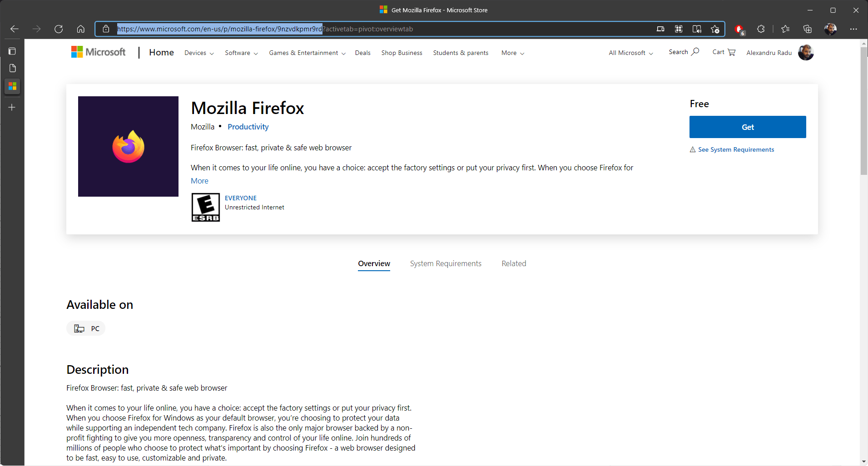Select Microsoft Store vertical tab
The image size is (868, 466).
[x=12, y=86]
